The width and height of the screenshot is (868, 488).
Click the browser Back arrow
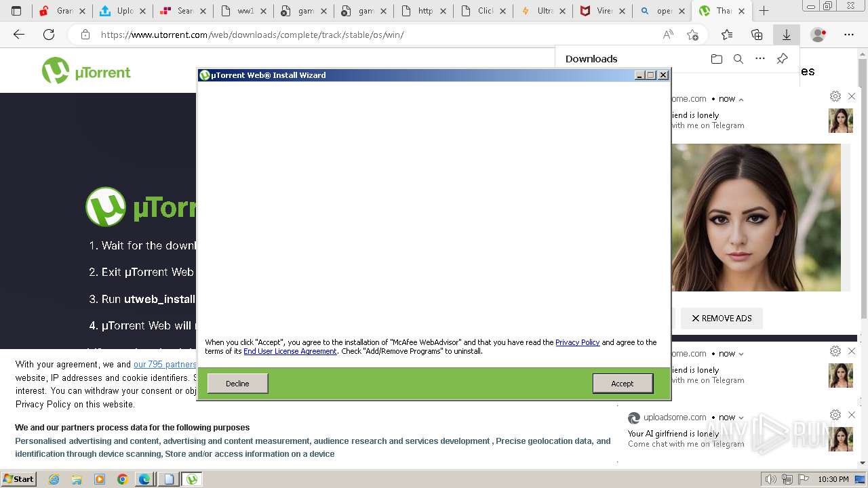pos(19,35)
